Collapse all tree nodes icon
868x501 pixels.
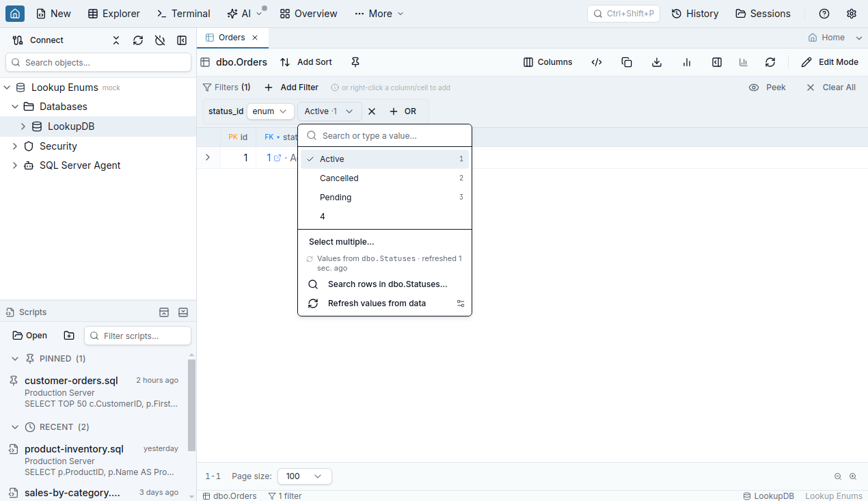click(x=116, y=40)
